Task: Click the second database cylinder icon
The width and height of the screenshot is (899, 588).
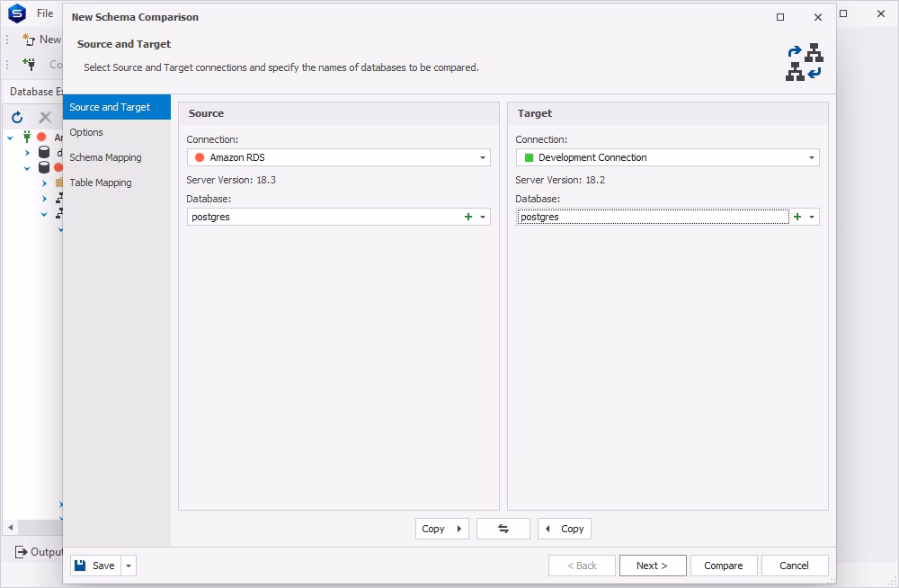Action: (x=43, y=167)
